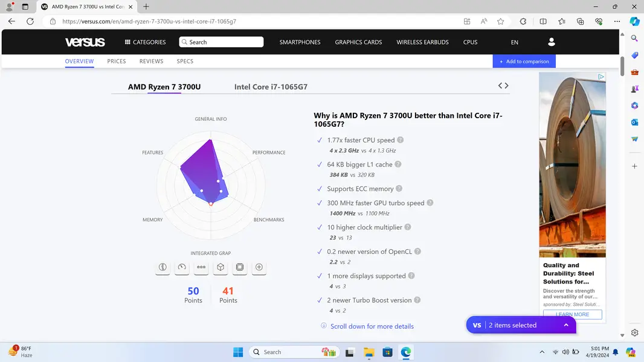Click the 3D cube icon below the chart

(221, 267)
